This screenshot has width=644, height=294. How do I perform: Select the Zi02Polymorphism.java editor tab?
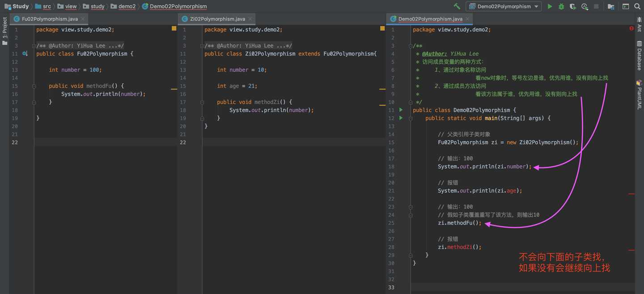pyautogui.click(x=217, y=19)
